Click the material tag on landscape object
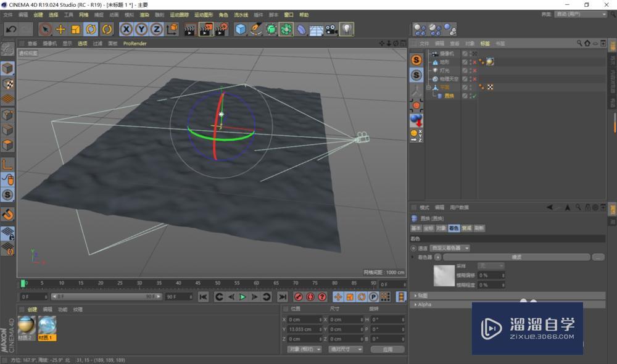 coord(490,62)
